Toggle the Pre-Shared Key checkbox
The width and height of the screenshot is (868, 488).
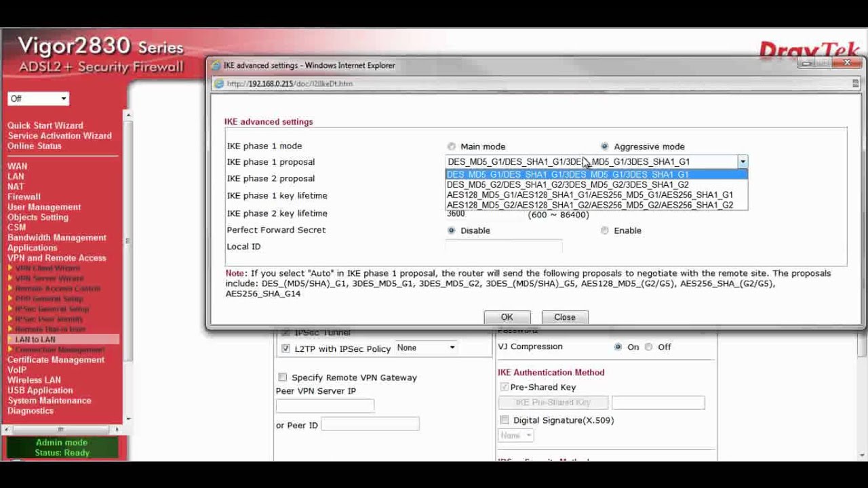(x=505, y=387)
